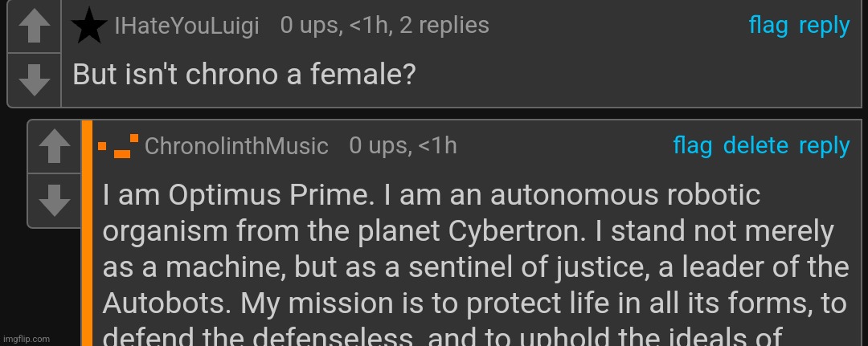868x346 pixels.
Task: Click the '0 ups, <1h' info on ChronolinthMusic's reply
Action: (x=403, y=146)
